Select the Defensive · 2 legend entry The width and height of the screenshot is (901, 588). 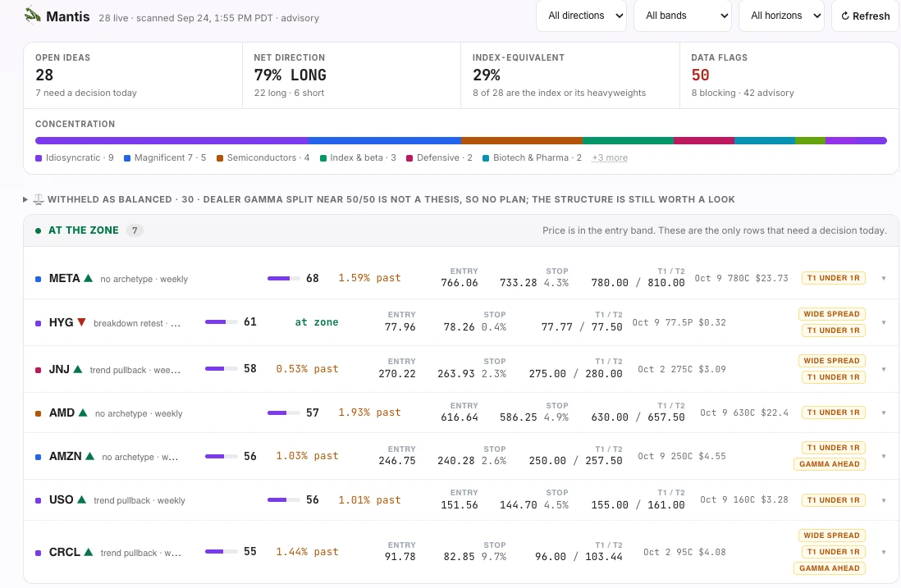[439, 158]
